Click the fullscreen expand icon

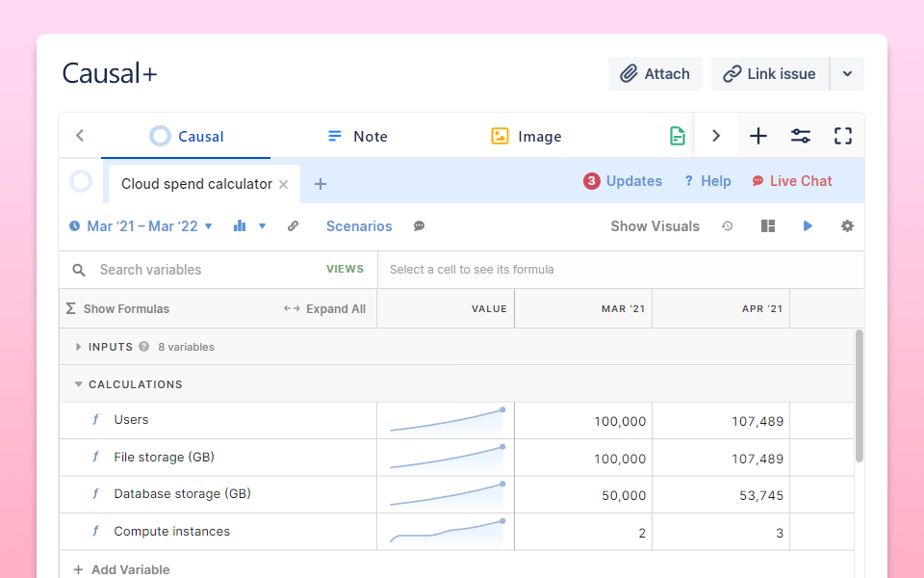[x=842, y=136]
